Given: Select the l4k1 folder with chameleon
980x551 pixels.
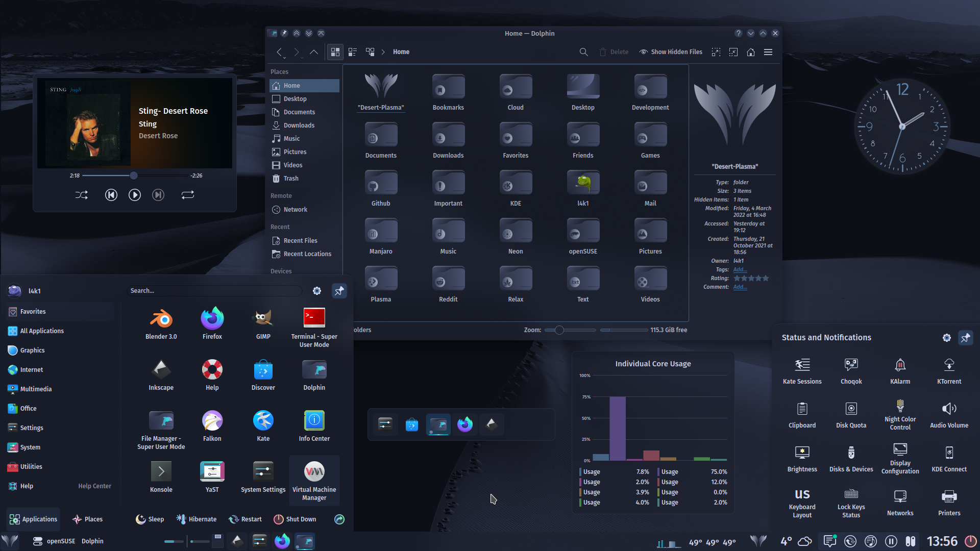Looking at the screenshot, I should (583, 188).
